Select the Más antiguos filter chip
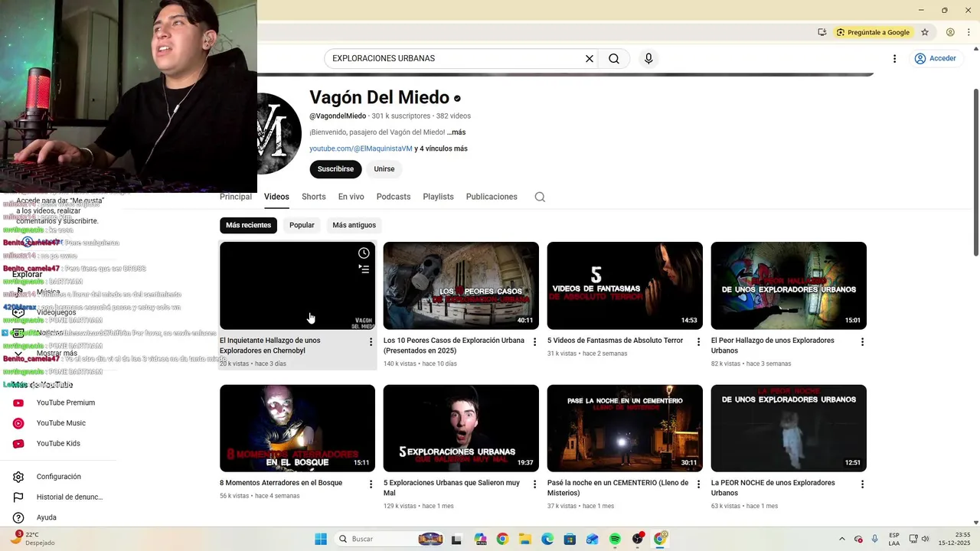 354,225
